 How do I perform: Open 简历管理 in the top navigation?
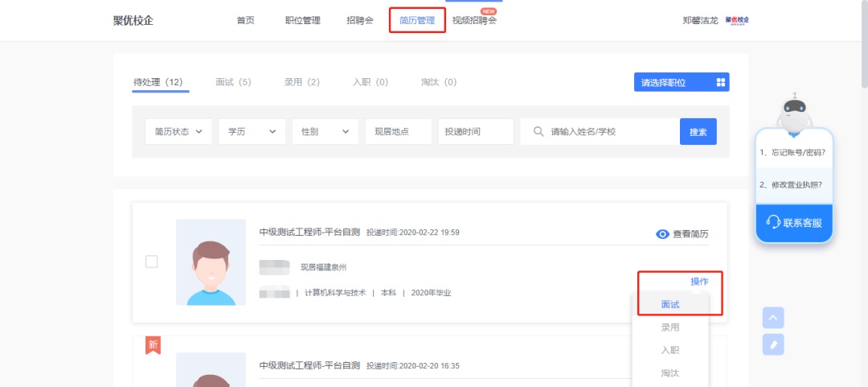(x=417, y=20)
